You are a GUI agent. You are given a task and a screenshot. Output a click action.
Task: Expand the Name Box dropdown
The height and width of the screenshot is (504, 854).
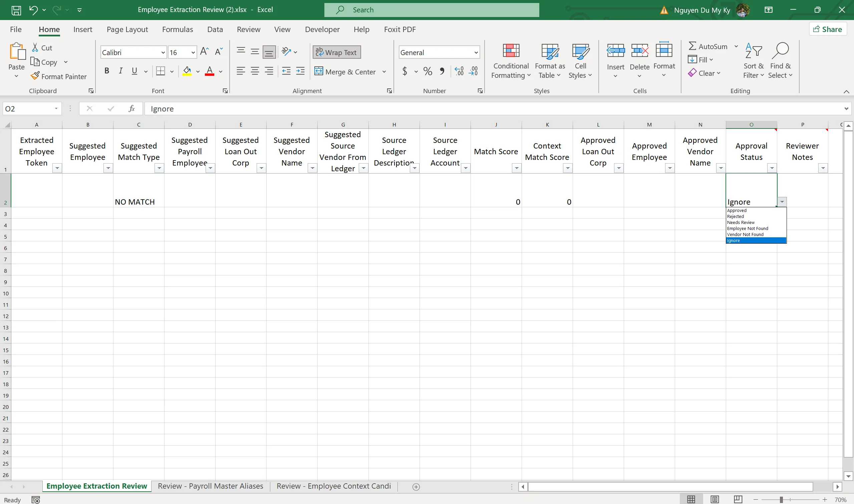coord(56,109)
